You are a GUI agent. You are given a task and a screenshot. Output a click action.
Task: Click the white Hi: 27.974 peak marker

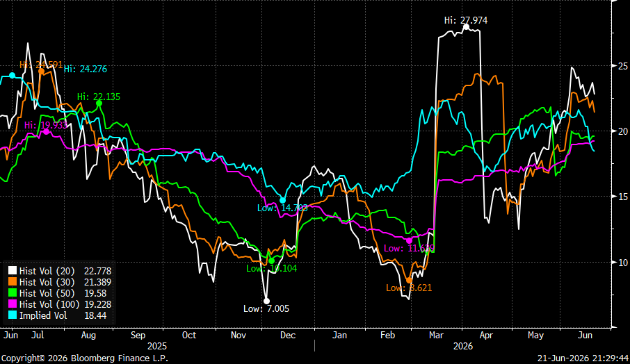click(x=466, y=27)
